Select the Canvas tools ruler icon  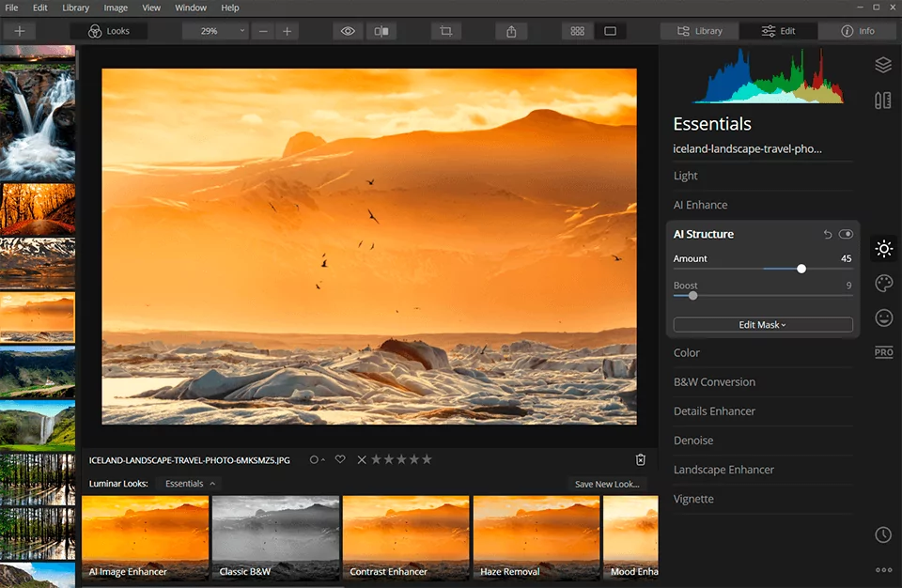click(882, 101)
